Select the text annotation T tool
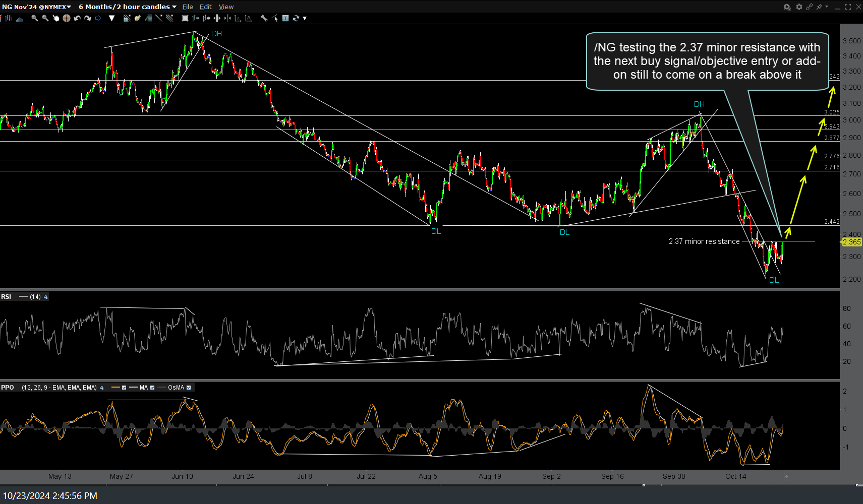This screenshot has height=504, width=863. click(x=285, y=18)
